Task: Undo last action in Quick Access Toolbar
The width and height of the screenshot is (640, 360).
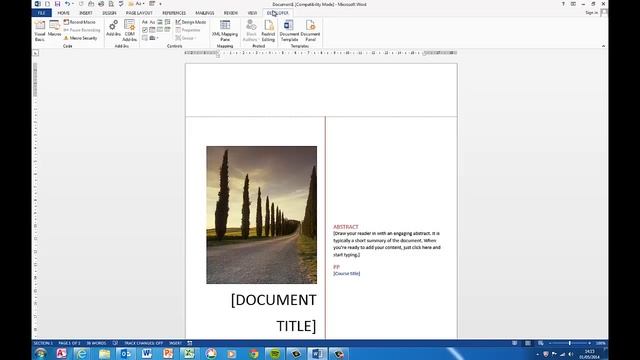Action: point(67,4)
